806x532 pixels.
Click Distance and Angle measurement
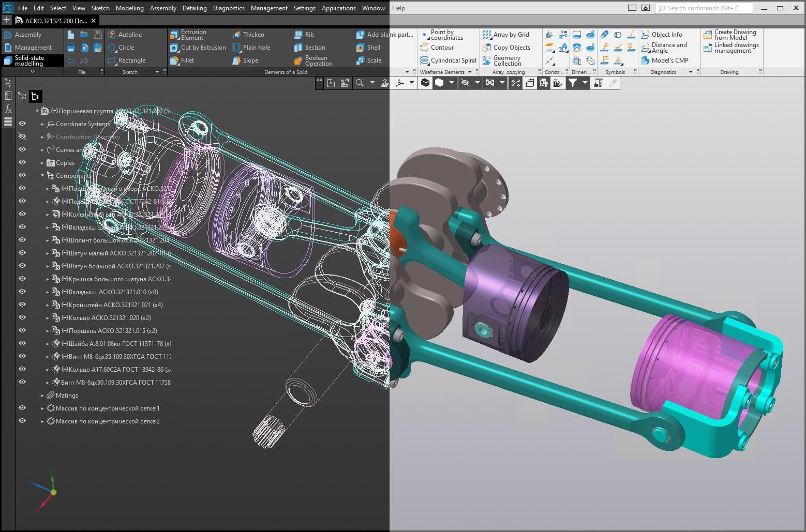664,48
